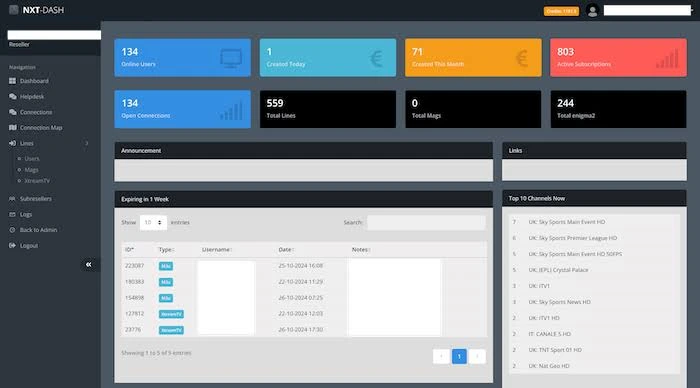The height and width of the screenshot is (388, 700).
Task: Click euro icon on Created This Month card
Action: click(521, 58)
